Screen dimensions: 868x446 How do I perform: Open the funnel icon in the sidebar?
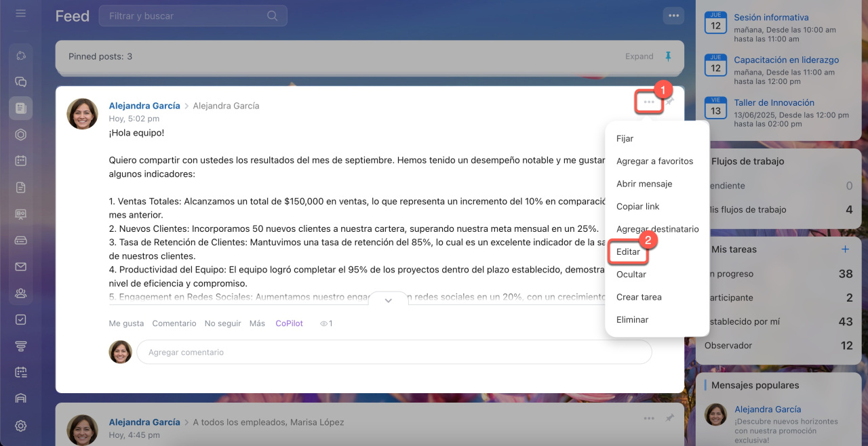click(x=20, y=346)
